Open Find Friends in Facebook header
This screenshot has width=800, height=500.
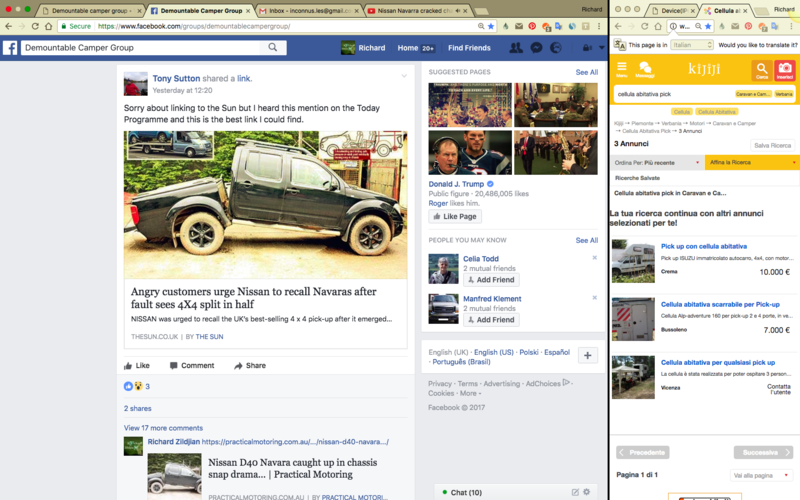point(469,47)
